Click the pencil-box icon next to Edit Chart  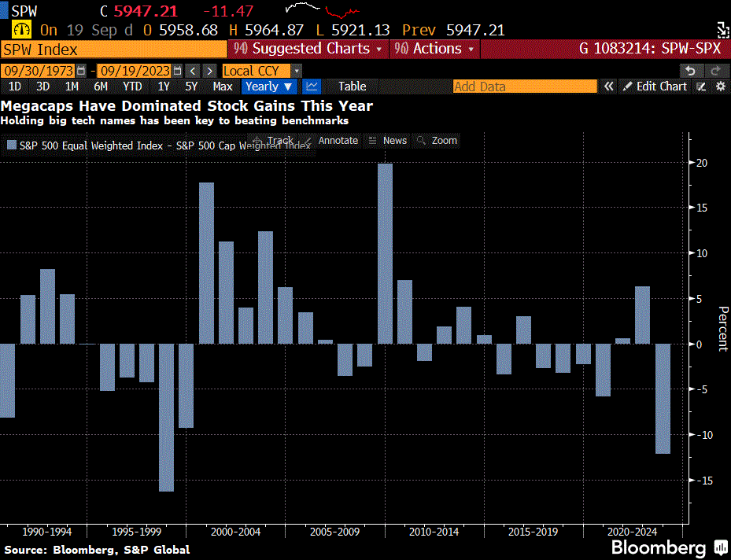(701, 87)
